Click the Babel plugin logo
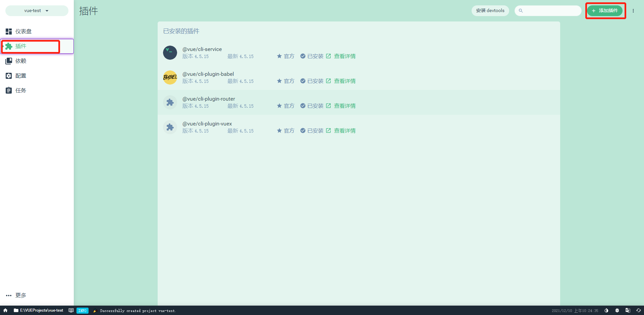 [170, 77]
